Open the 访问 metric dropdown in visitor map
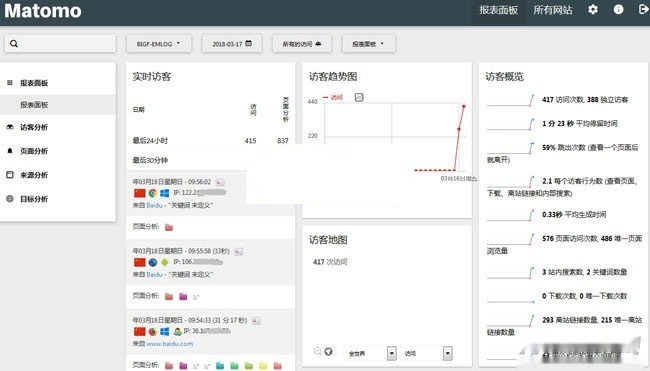Viewport: 650px width, 371px height. coord(427,353)
